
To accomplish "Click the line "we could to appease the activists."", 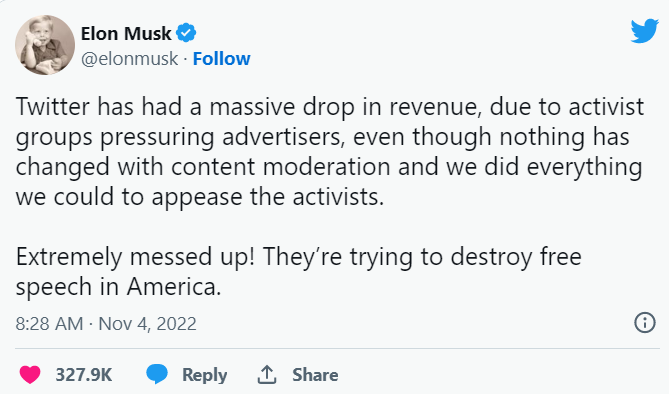I will pos(200,198).
